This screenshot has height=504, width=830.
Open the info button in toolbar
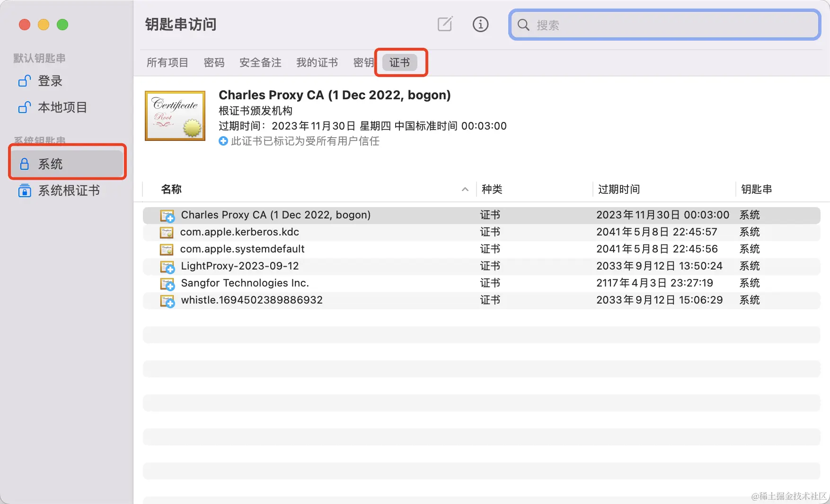coord(480,24)
